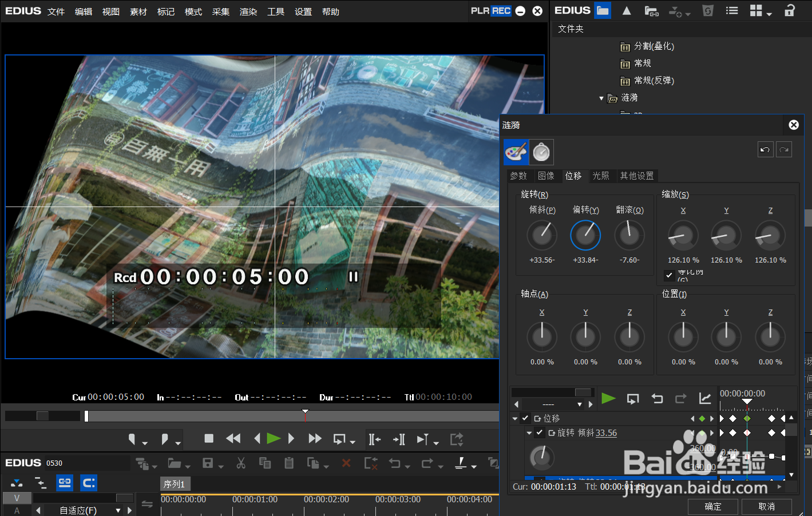Toggle the proportional scale checkbox under 缩放
Viewport: 812px width, 516px height.
click(x=669, y=276)
